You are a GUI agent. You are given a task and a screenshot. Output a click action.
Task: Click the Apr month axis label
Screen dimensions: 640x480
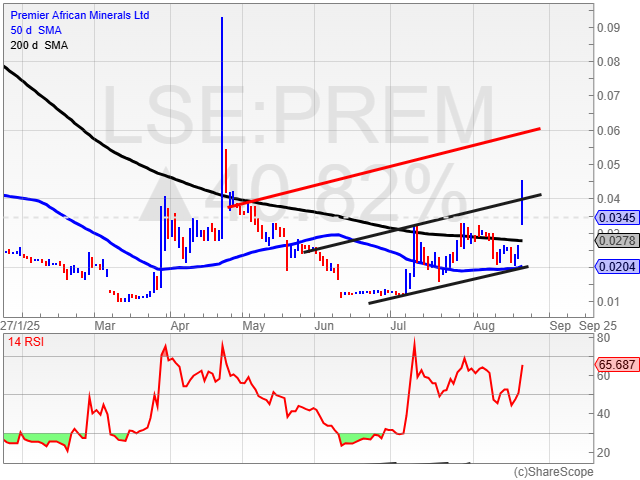coord(180,326)
